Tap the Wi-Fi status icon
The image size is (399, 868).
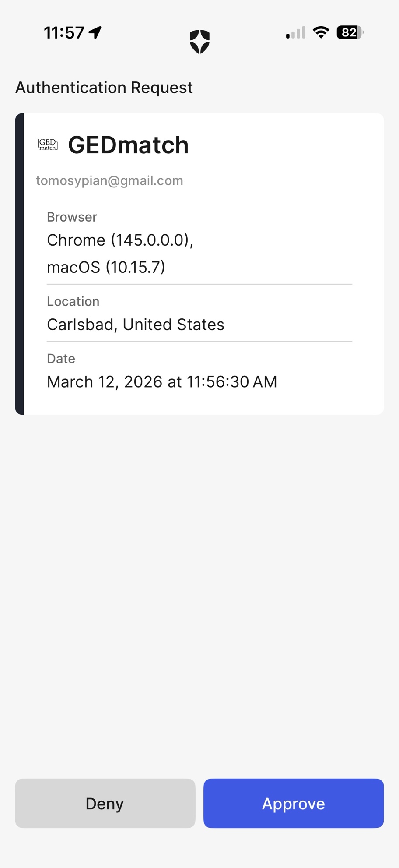321,32
